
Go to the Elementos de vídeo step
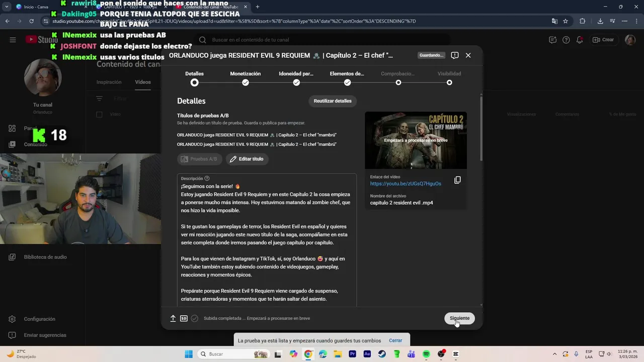click(347, 78)
